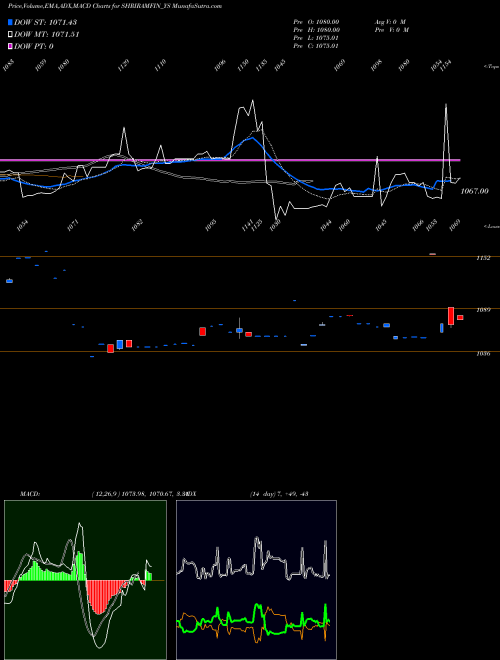This screenshot has height=660, width=500.
Task: Click the 'Pre V: 0 M' text
Action: [391, 30]
